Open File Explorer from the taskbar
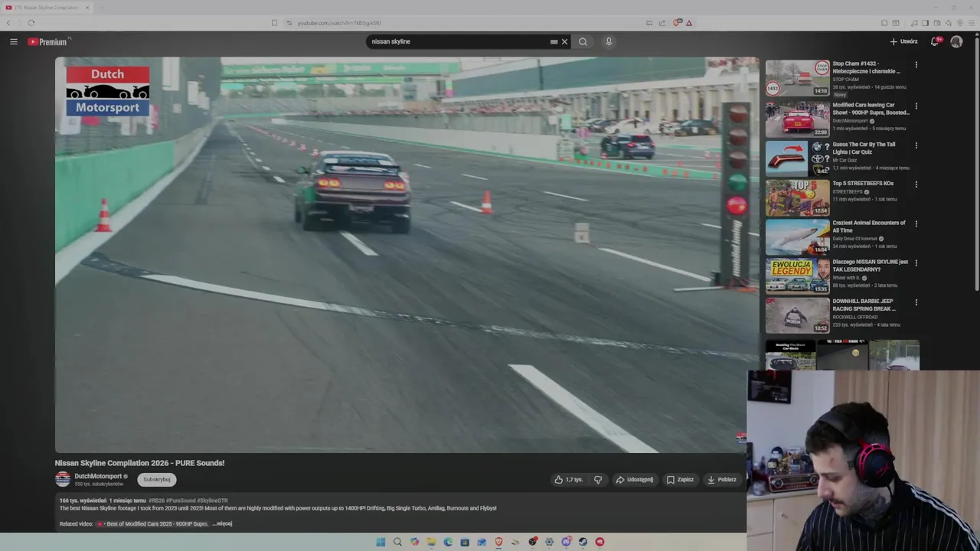 coord(431,542)
